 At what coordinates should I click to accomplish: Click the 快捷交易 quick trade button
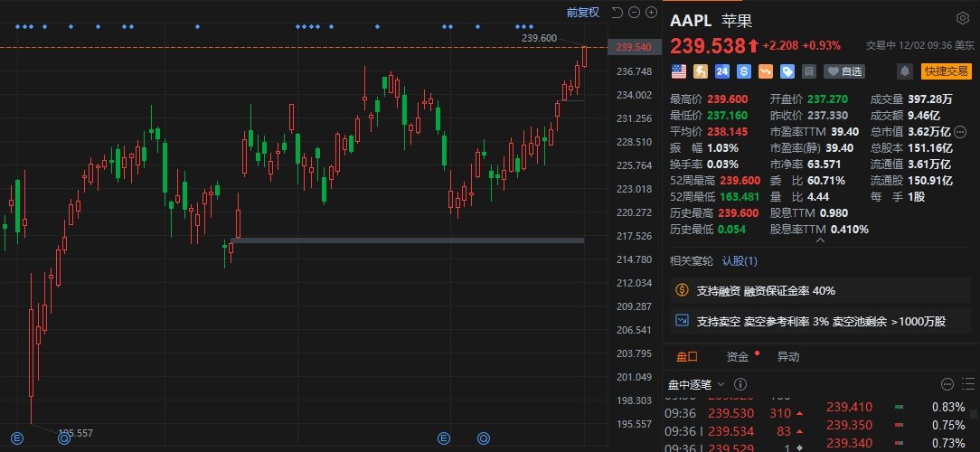947,71
